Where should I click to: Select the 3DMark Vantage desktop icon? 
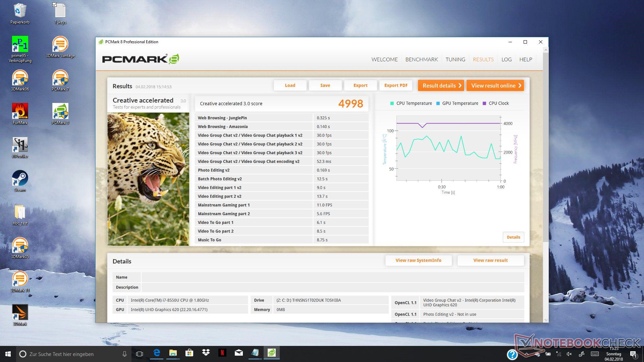(x=60, y=45)
